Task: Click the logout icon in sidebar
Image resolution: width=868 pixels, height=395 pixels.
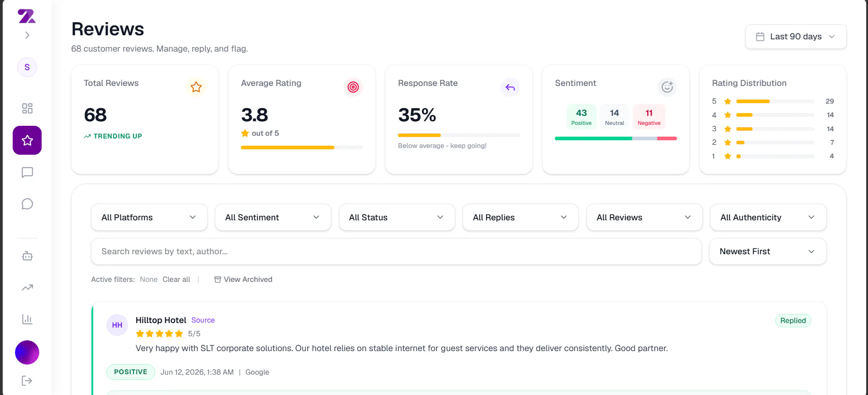Action: 27,381
